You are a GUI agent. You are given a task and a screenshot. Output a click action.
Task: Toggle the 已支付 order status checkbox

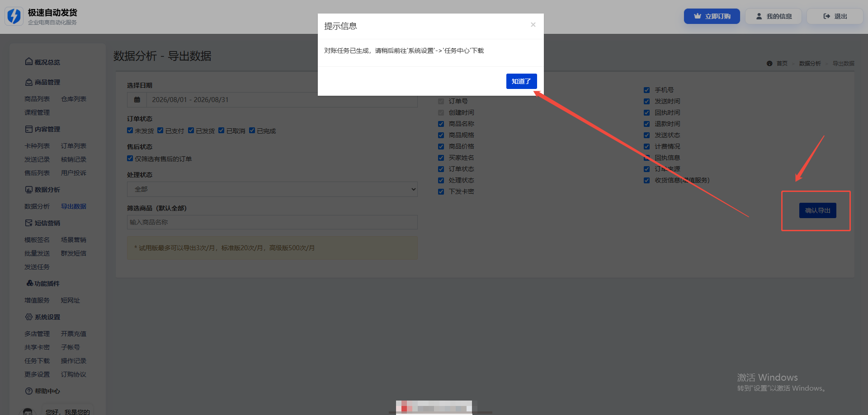click(x=160, y=131)
